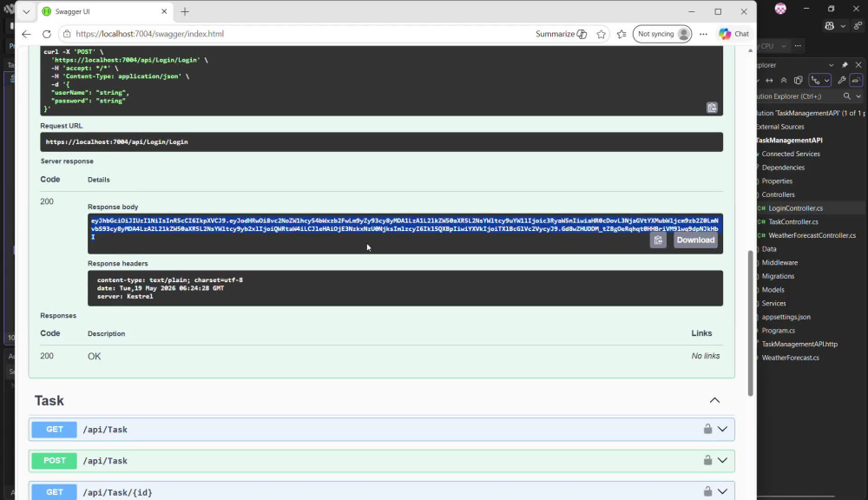Screen dimensions: 868x500
Task: Select LoginController.cs in Solution Explorer
Action: [795, 208]
